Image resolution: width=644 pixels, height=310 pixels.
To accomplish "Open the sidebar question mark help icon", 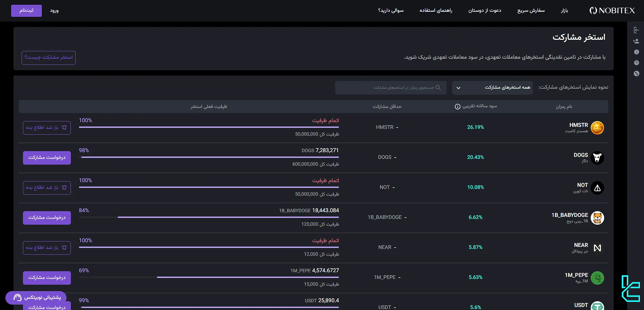I will click(637, 63).
